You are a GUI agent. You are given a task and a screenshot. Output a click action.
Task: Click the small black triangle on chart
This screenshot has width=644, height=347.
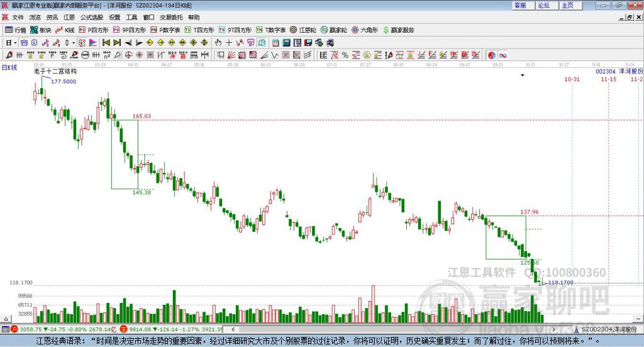(523, 75)
